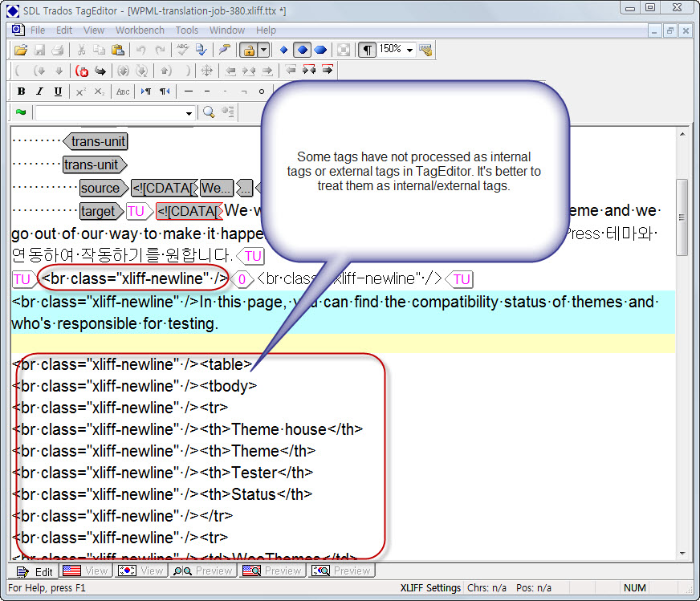Open the Help menu
Screen dimensions: 700x601
[x=266, y=30]
